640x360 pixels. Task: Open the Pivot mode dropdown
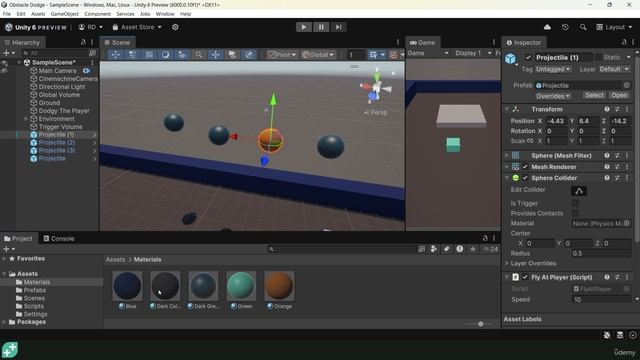click(282, 55)
